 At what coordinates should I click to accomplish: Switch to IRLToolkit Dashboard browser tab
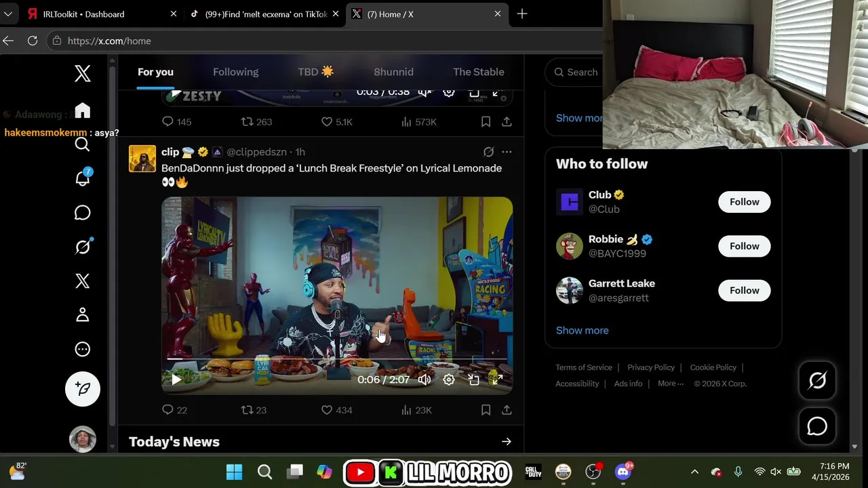[x=102, y=14]
